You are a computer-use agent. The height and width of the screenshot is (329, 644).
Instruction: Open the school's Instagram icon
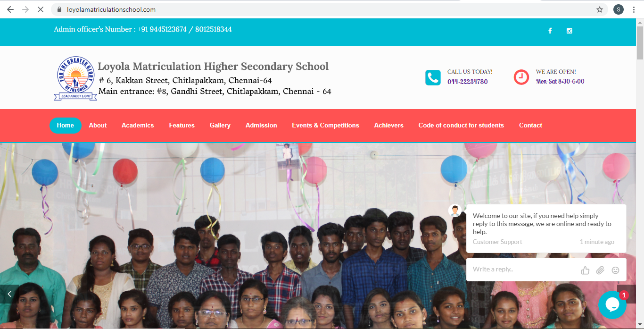[x=570, y=31]
